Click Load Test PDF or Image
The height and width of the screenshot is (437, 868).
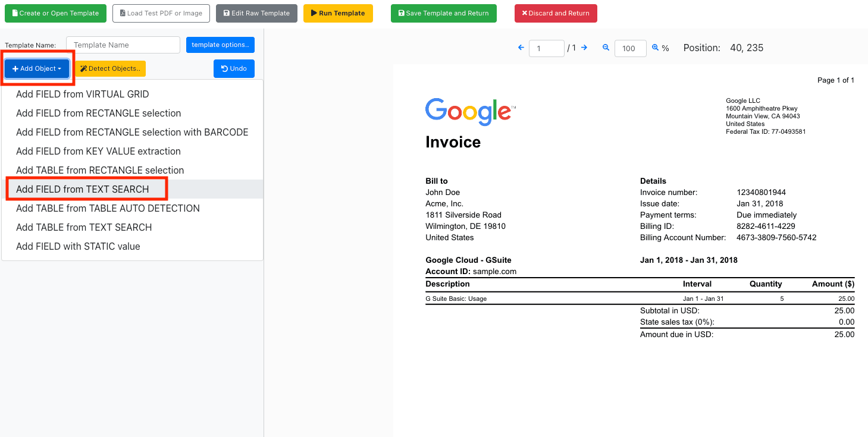tap(161, 13)
